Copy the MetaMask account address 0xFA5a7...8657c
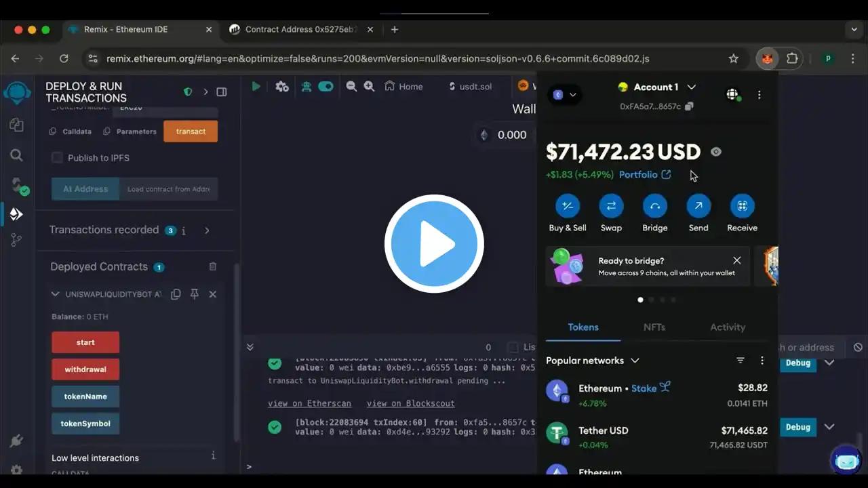Screen dimensions: 868x488 pyautogui.click(x=689, y=106)
